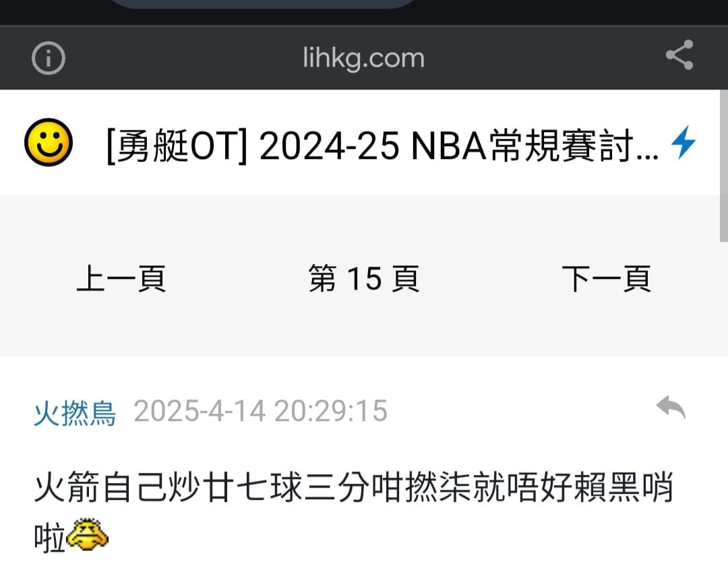Click the post text starting 火箭自己炒
This screenshot has width=728, height=570.
(353, 511)
